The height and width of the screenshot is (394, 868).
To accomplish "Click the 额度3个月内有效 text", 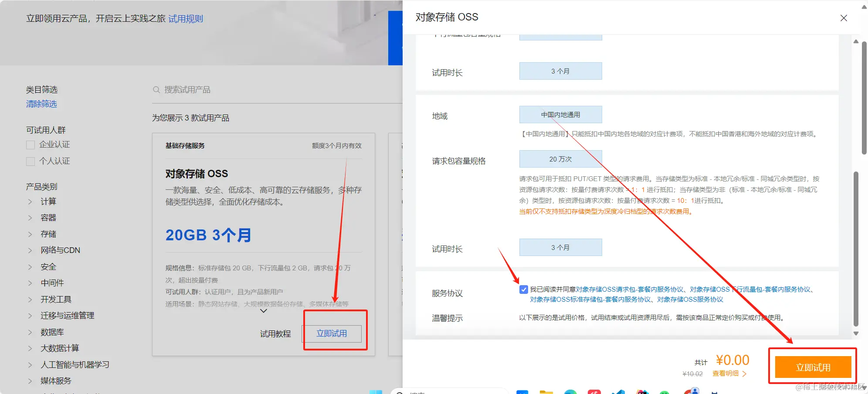I will (x=337, y=146).
